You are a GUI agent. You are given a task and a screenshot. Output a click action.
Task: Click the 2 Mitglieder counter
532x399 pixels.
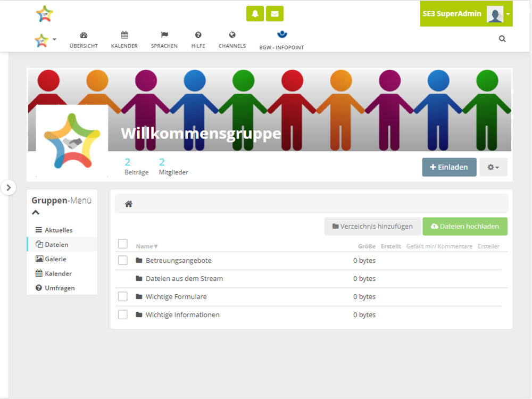(x=173, y=167)
